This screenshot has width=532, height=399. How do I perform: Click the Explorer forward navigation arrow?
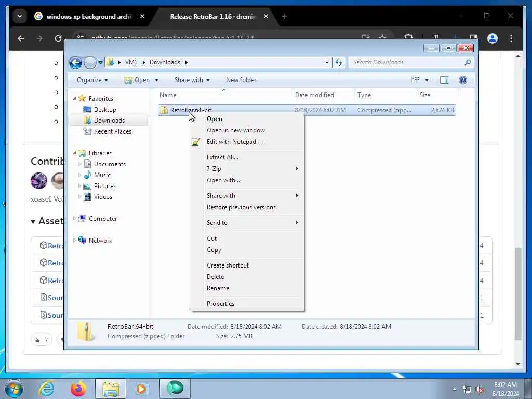[90, 62]
